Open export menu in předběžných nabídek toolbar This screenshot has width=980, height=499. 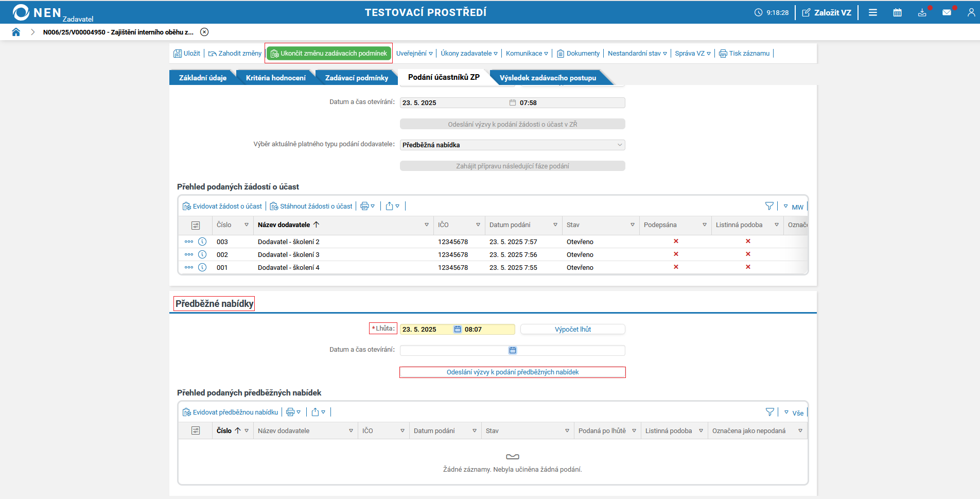coord(319,412)
